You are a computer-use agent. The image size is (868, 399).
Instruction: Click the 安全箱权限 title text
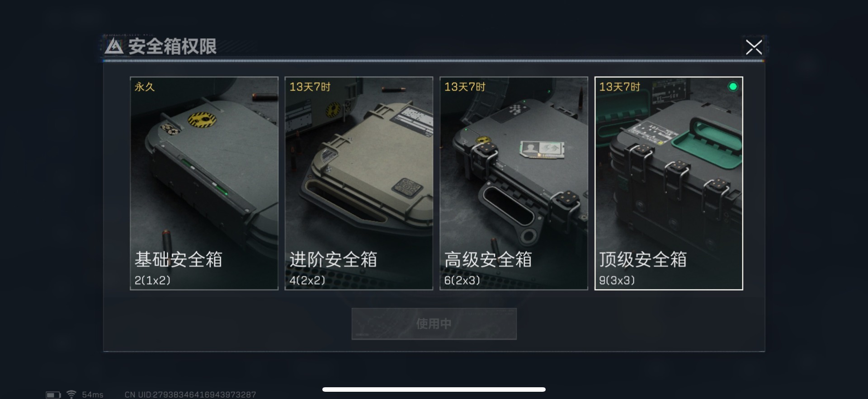tap(172, 47)
